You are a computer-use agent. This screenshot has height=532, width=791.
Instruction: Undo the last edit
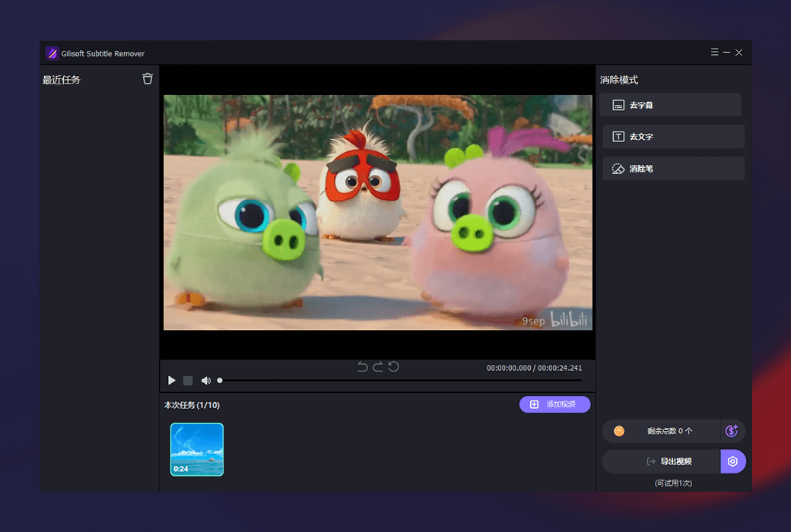tap(362, 366)
